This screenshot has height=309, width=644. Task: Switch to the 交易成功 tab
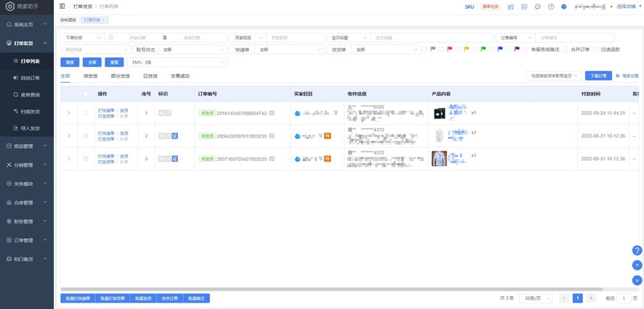pos(180,76)
